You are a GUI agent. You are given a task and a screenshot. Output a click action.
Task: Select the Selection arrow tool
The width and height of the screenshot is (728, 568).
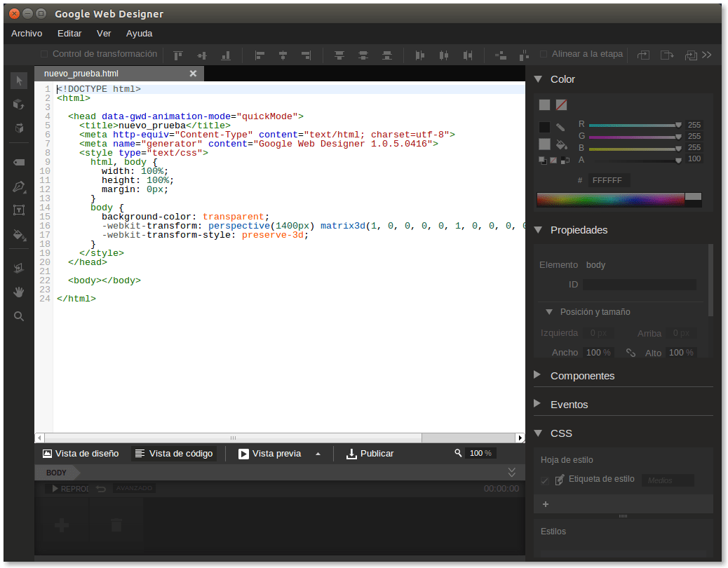coord(19,81)
